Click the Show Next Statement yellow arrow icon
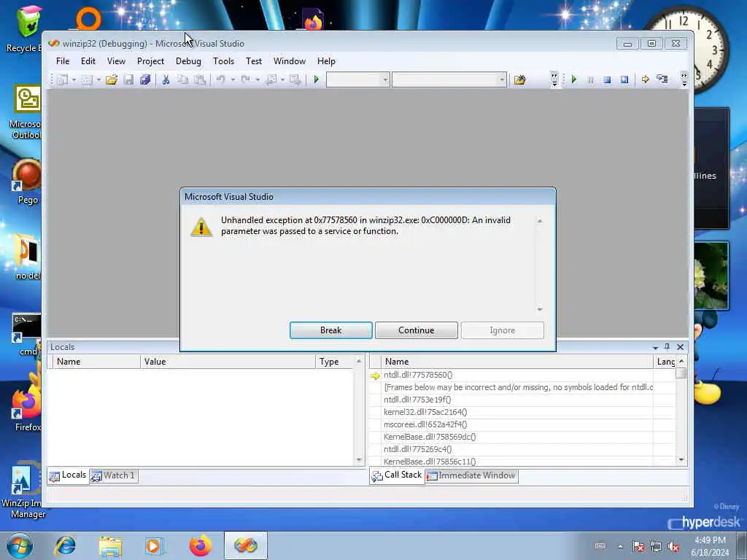 tap(646, 79)
